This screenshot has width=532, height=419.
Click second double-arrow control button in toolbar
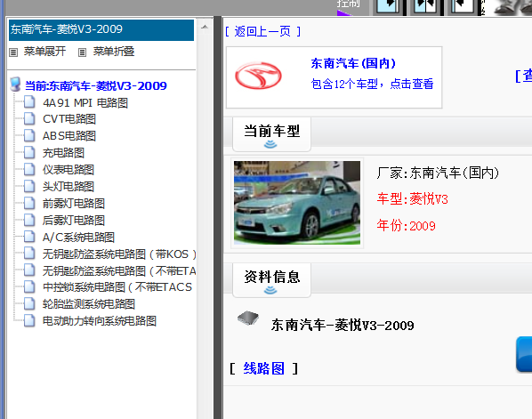(424, 7)
